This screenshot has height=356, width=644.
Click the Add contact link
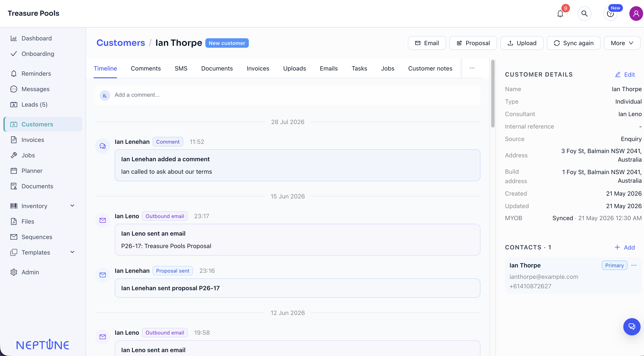[x=624, y=247]
